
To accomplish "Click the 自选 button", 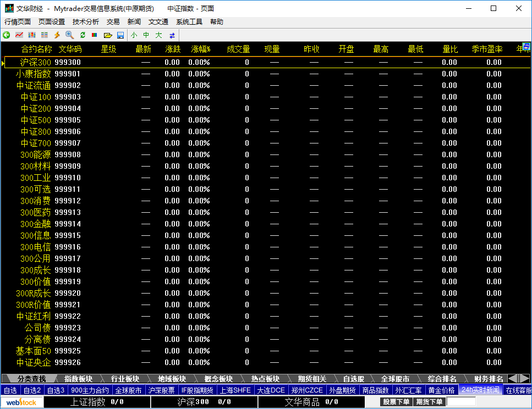I will 10,390.
